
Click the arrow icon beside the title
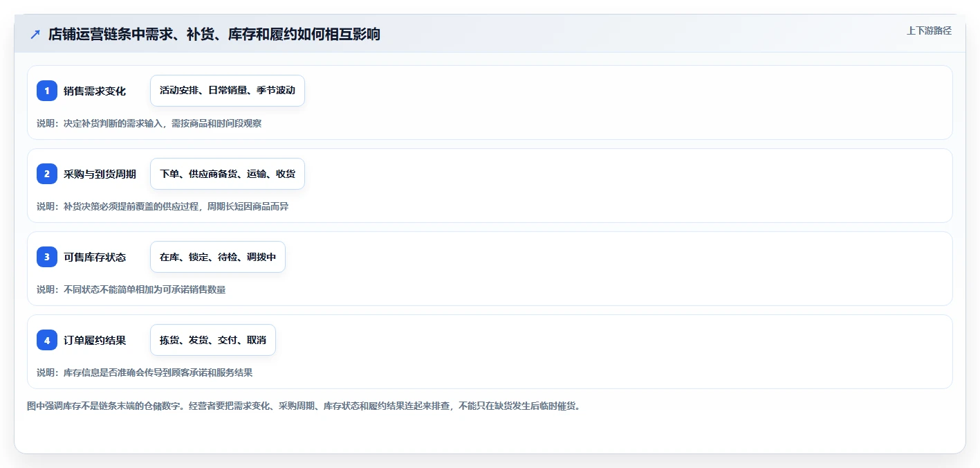tap(35, 34)
